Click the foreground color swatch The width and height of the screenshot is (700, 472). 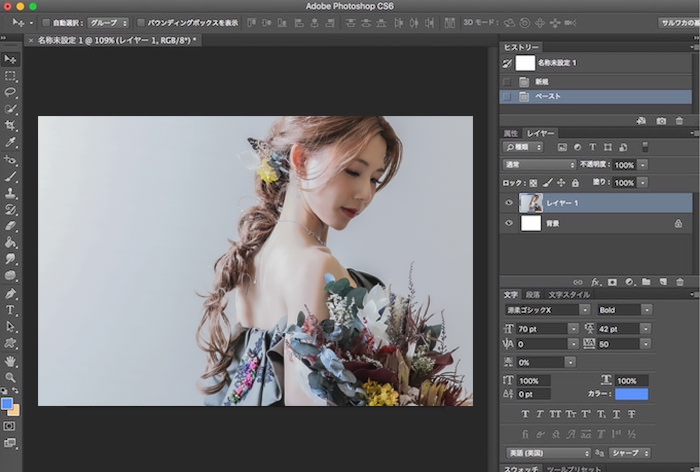[x=7, y=404]
